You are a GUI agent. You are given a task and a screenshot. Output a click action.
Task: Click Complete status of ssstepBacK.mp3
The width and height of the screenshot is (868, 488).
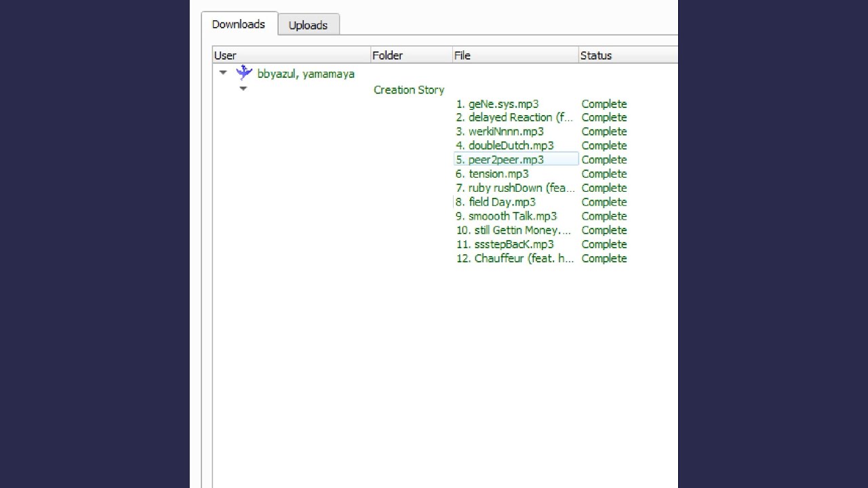coord(604,245)
